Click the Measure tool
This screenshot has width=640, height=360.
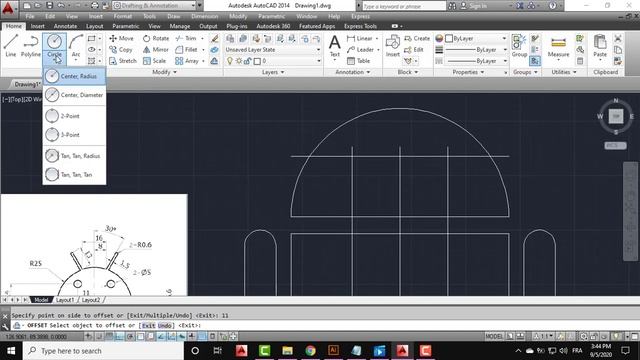pos(558,46)
